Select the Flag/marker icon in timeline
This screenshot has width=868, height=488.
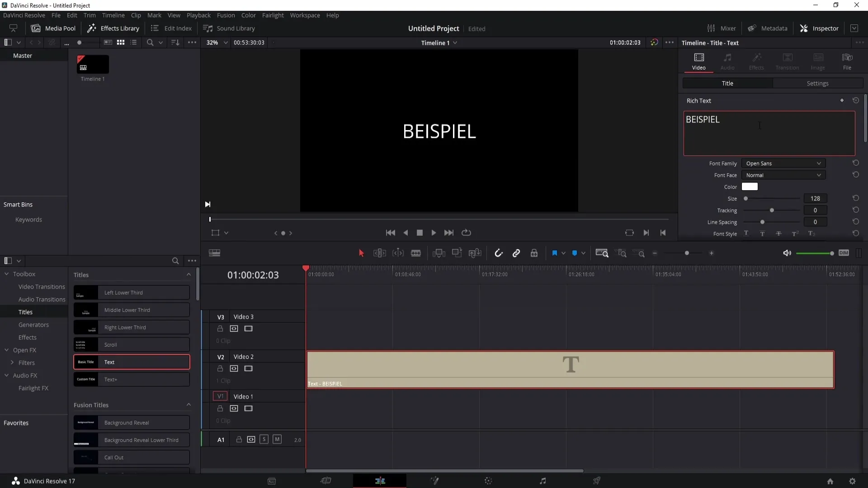click(x=554, y=253)
